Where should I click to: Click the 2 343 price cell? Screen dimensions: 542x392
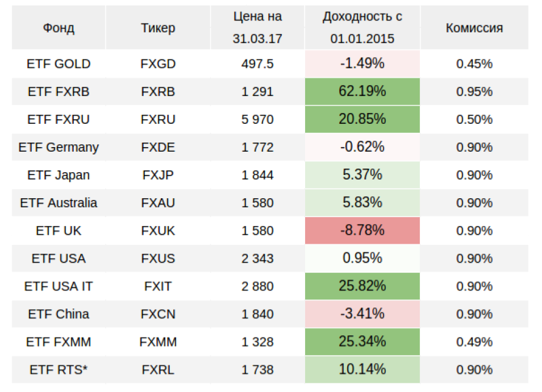[257, 258]
